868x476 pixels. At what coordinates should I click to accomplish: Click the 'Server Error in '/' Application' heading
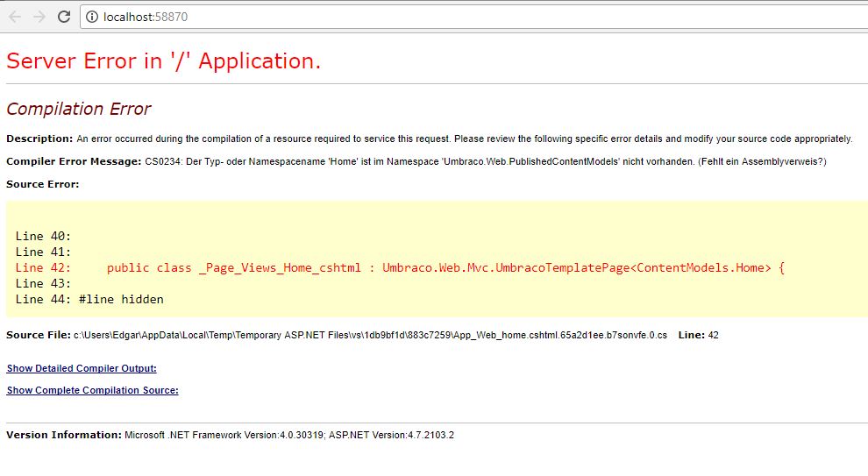click(163, 60)
